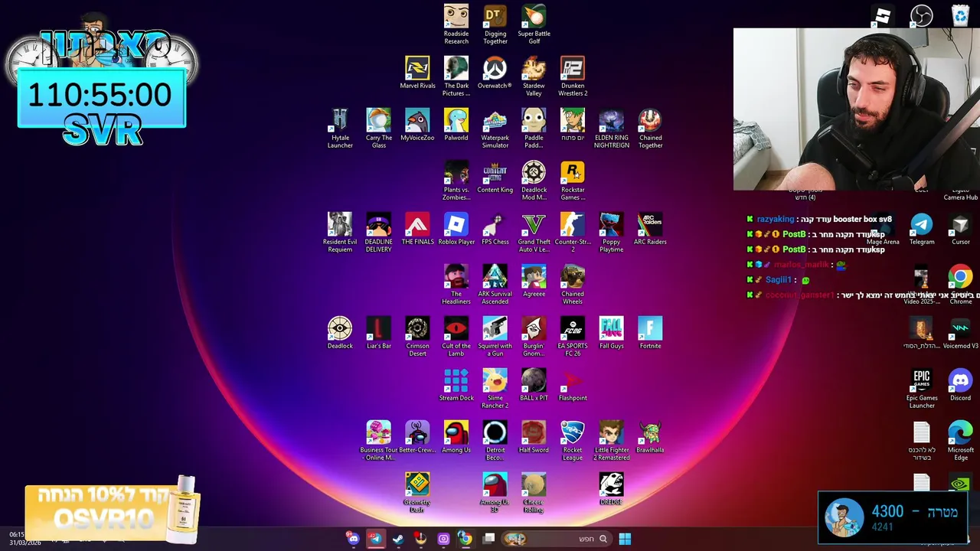Open the Chained Wheels icon
The height and width of the screenshot is (551, 980).
click(x=573, y=285)
